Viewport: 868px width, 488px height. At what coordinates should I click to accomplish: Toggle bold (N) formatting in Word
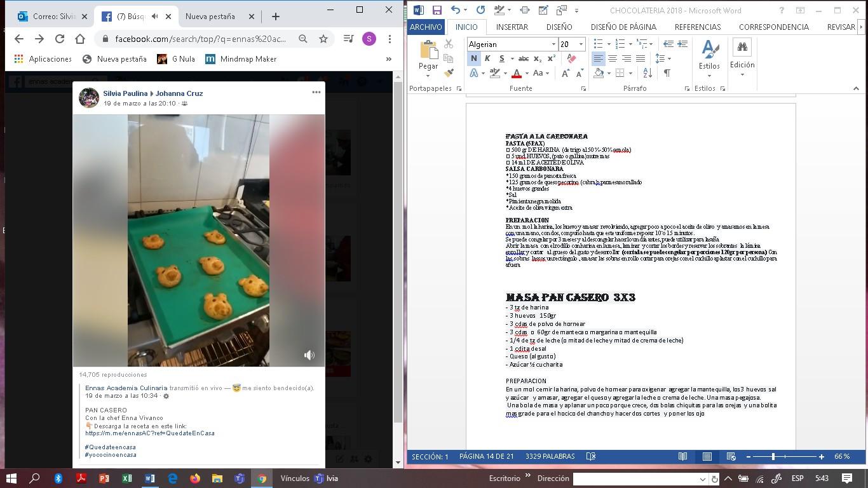[473, 58]
